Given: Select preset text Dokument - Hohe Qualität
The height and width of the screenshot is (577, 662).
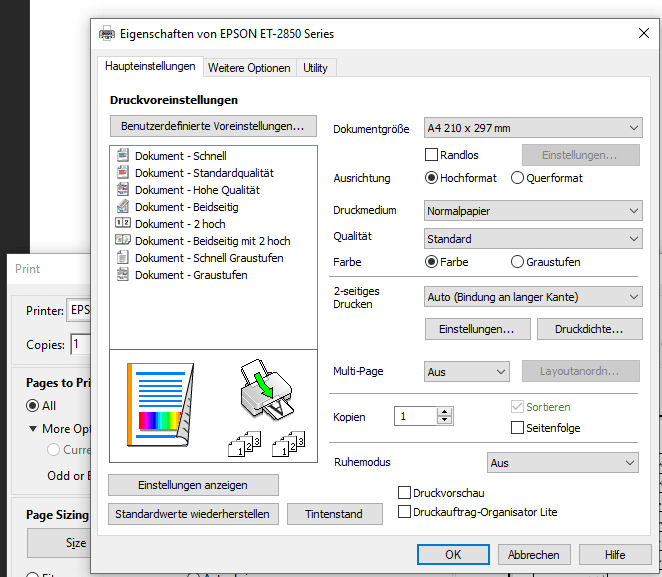Looking at the screenshot, I should point(197,190).
